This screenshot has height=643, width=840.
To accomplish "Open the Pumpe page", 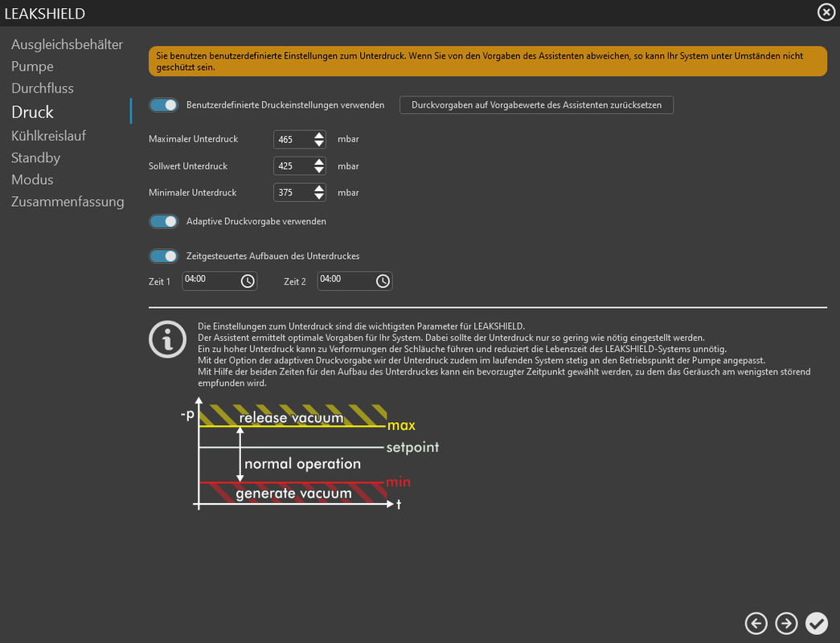I will coord(32,67).
